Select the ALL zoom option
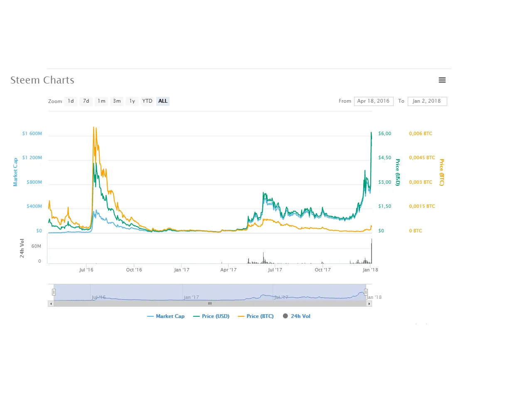This screenshot has width=532, height=399. tap(163, 101)
